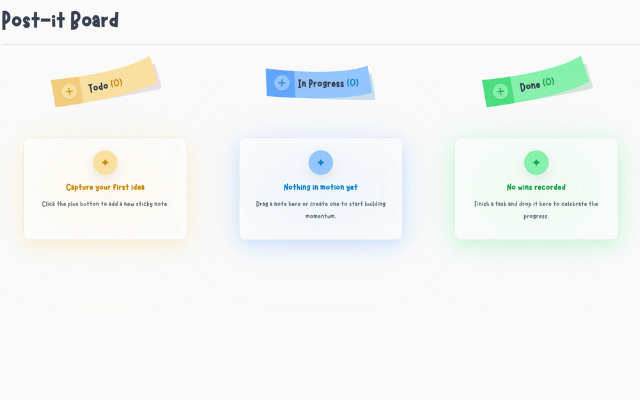This screenshot has height=400, width=640.
Task: Select the Todo column label
Action: (x=98, y=87)
